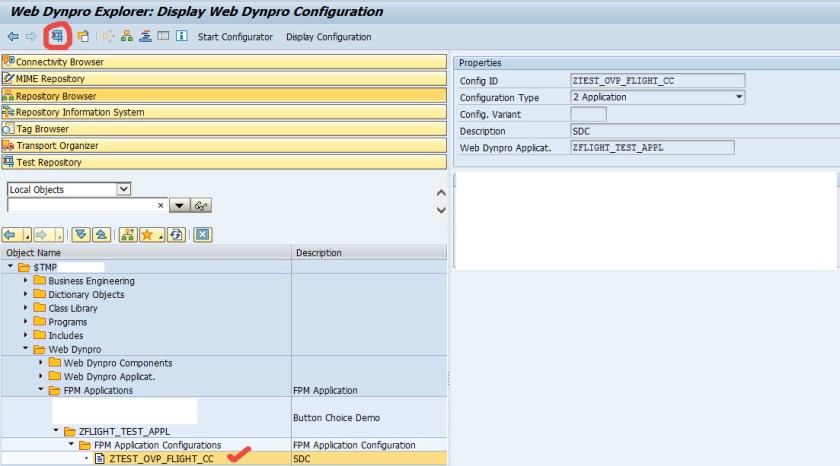Collapse the $TMP package node
Viewport: 840px width, 466px height.
coord(10,266)
